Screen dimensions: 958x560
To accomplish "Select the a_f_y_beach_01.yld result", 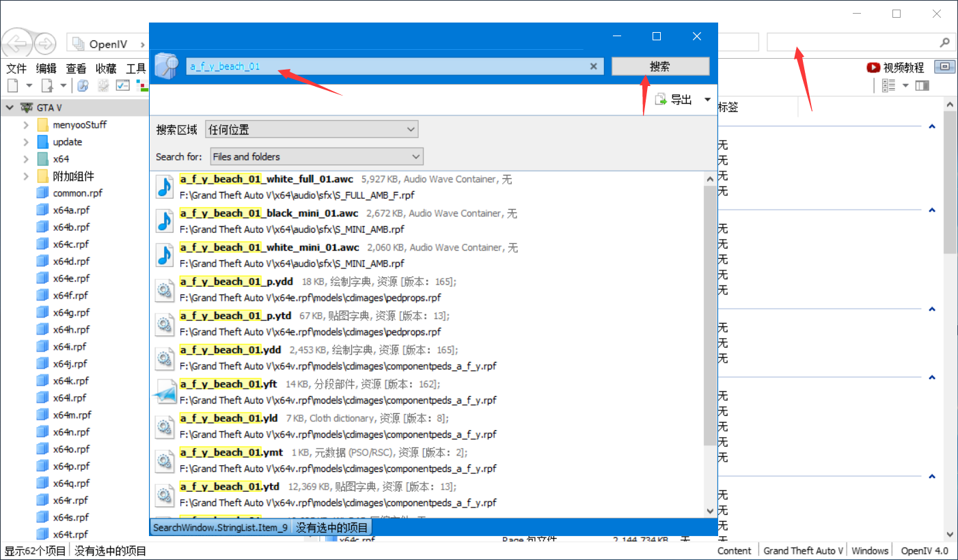I will coord(427,426).
